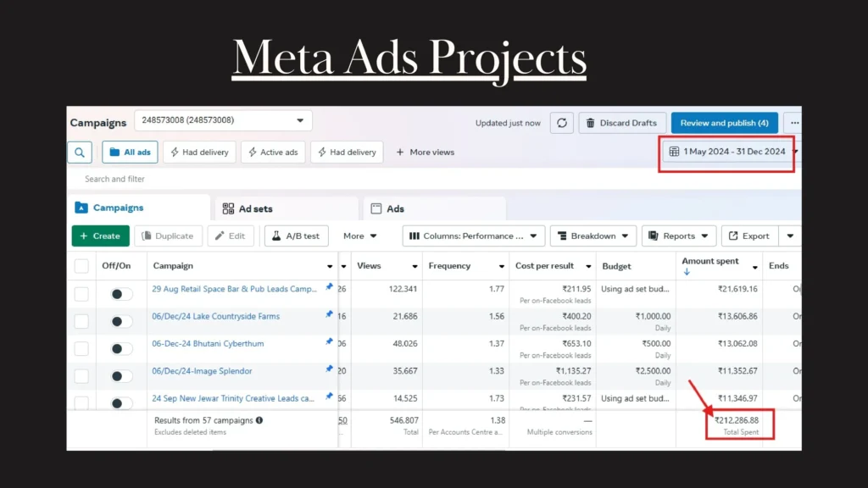Image resolution: width=868 pixels, height=488 pixels.
Task: Click the pin icon on Image Splendor row
Action: pyautogui.click(x=329, y=369)
